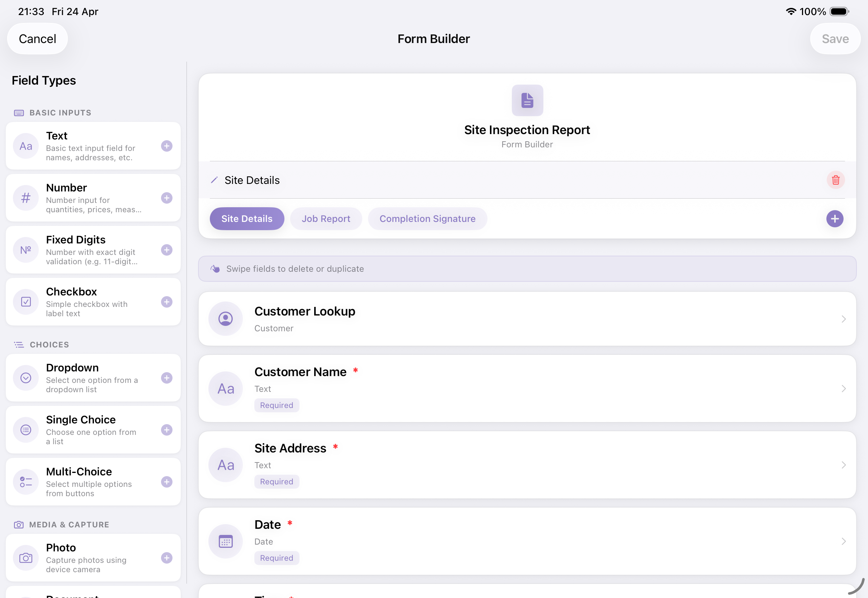
Task: Click the Multi-Choice options icon
Action: point(26,482)
